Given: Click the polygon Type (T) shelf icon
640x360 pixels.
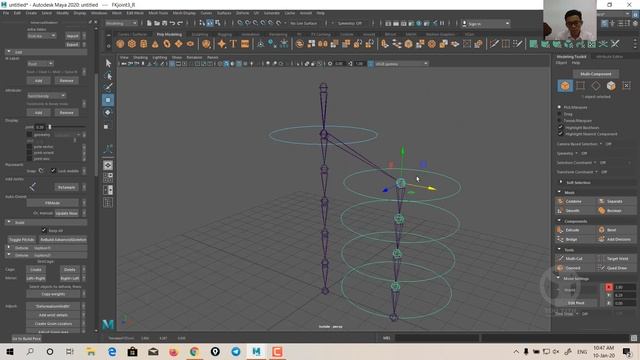Looking at the screenshot, I should click(x=233, y=44).
